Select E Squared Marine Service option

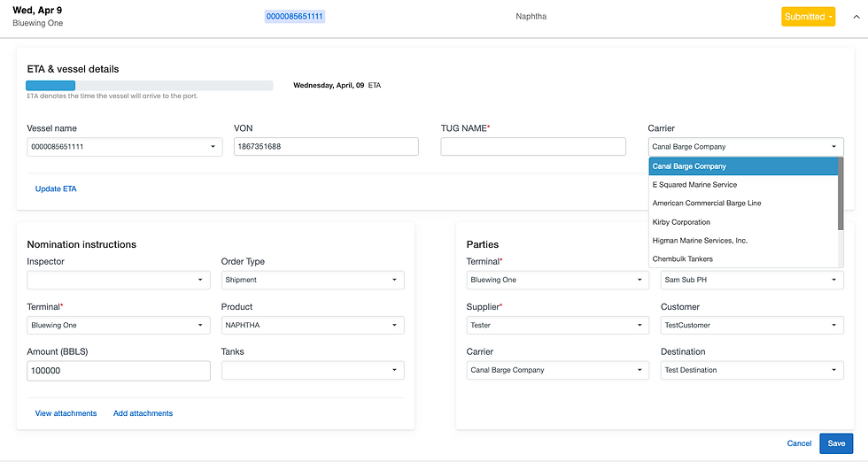(x=694, y=185)
